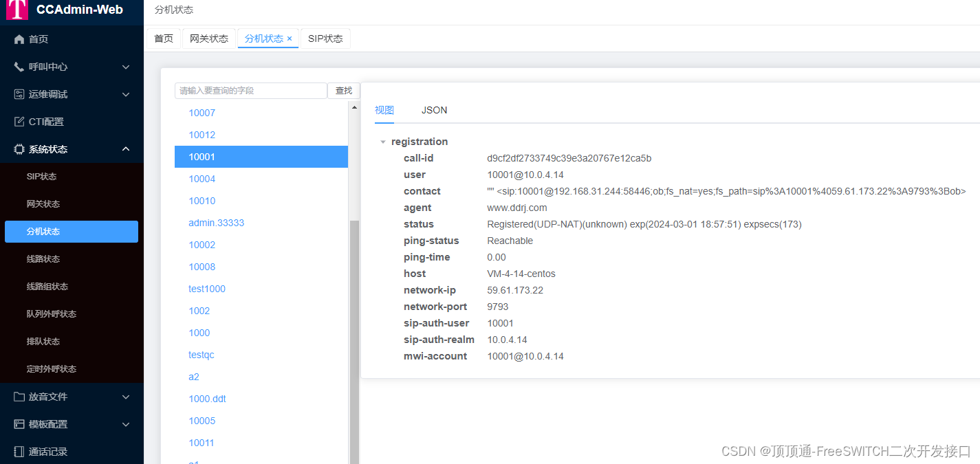The height and width of the screenshot is (464, 980).
Task: Switch to the JSON tab
Action: [434, 110]
